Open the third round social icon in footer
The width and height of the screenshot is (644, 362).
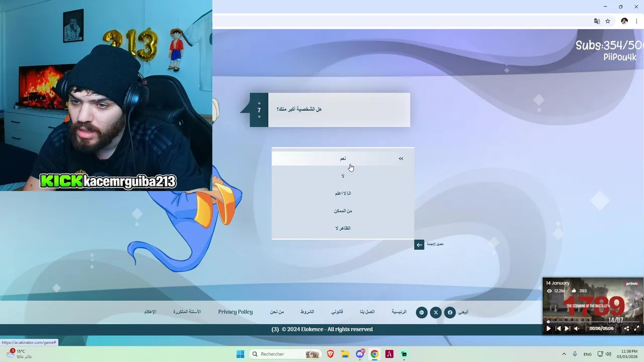(422, 312)
